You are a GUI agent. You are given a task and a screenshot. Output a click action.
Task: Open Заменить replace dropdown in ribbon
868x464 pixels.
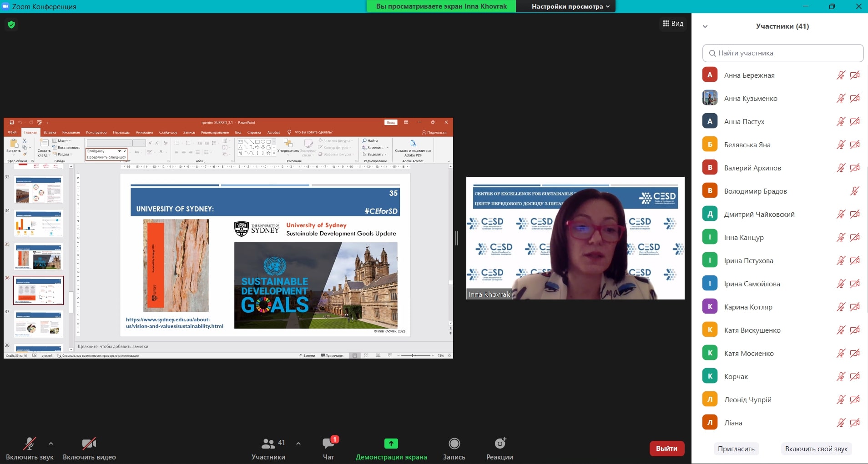[x=375, y=148]
